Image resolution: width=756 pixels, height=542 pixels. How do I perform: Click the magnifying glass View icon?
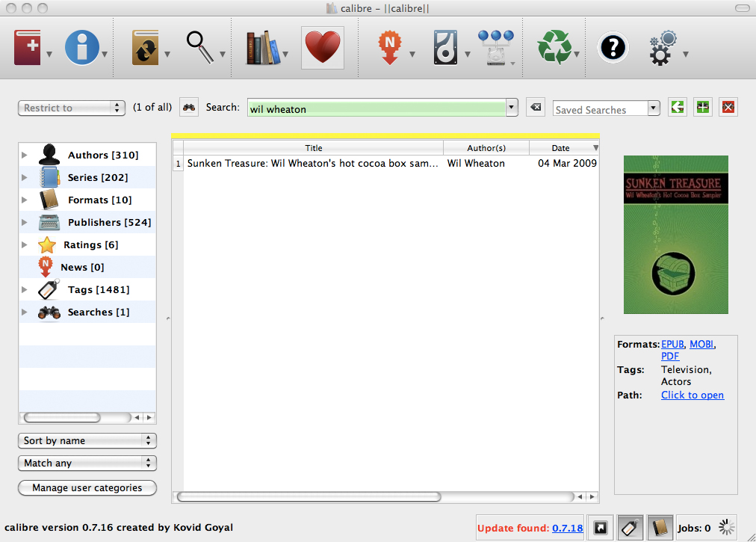[199, 48]
